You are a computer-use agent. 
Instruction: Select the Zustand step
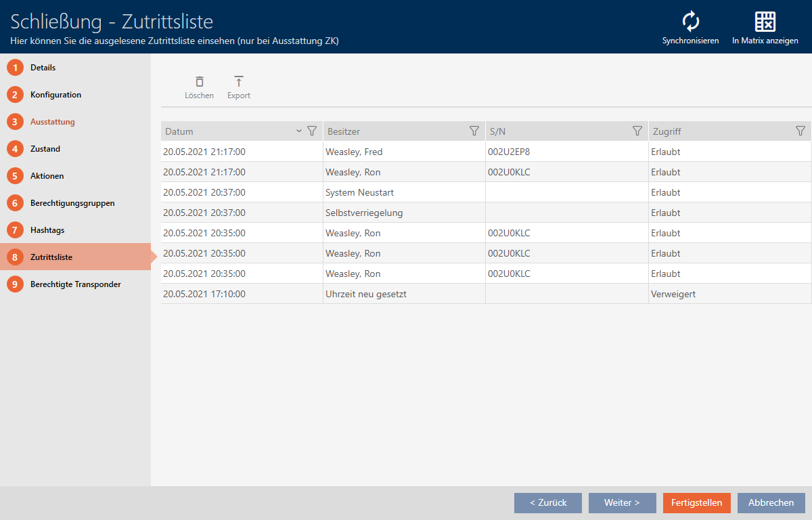[x=45, y=149]
